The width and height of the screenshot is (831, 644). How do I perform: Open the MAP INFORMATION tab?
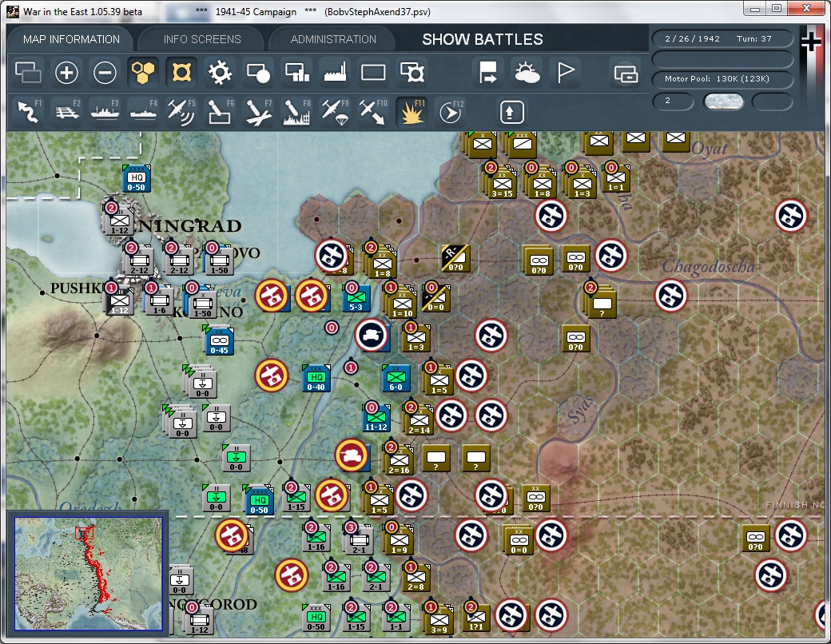click(x=71, y=39)
